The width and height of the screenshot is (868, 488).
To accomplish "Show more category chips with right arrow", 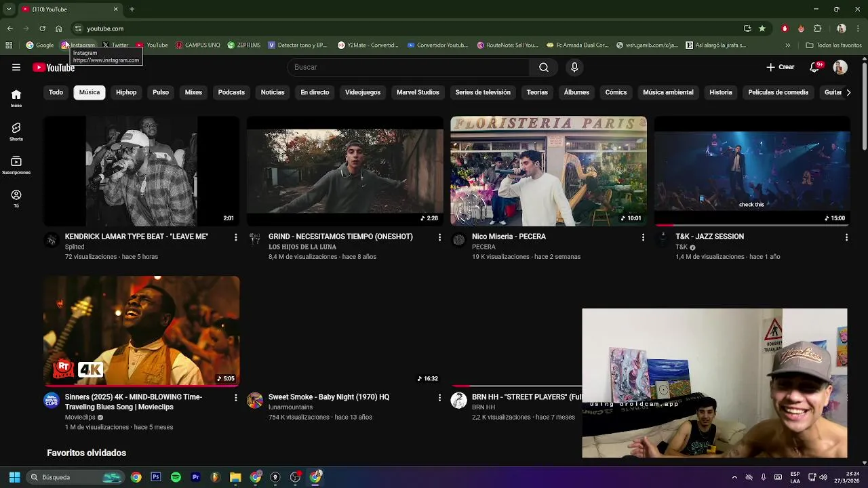I will coord(848,92).
